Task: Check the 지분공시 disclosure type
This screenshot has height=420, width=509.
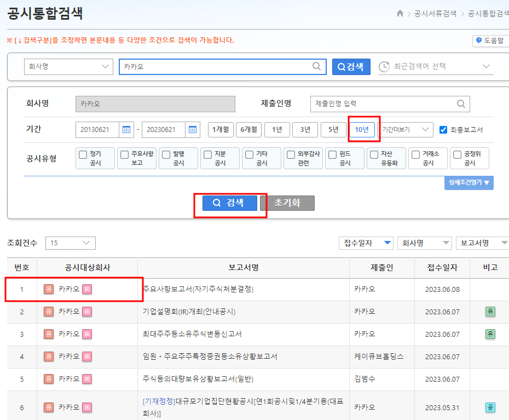Action: [208, 154]
